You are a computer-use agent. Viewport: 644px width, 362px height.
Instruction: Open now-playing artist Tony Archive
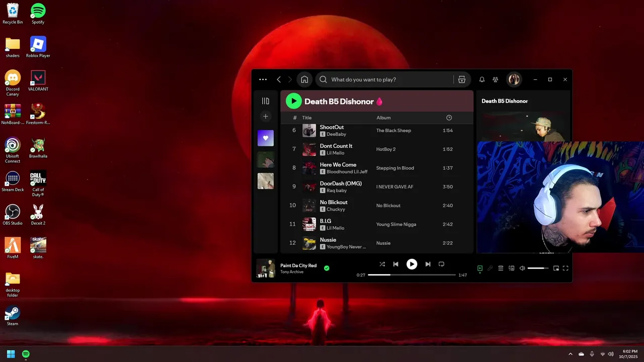292,272
